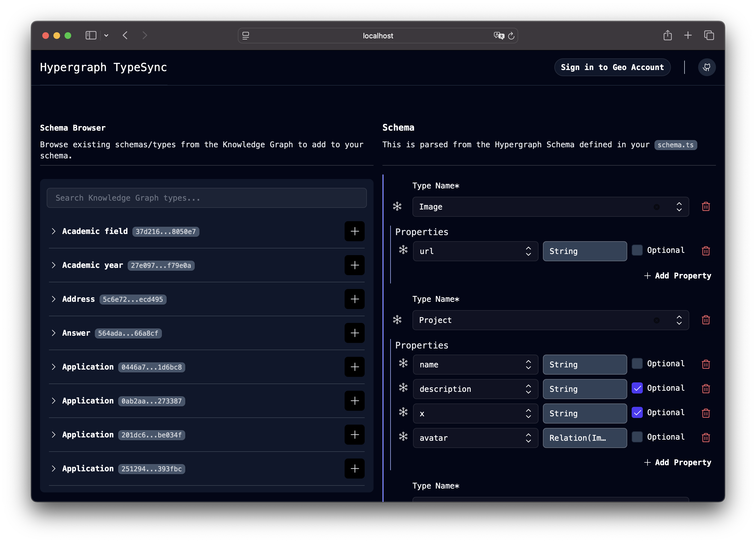Image resolution: width=756 pixels, height=543 pixels.
Task: Add Academic field type to schema
Action: pyautogui.click(x=354, y=231)
